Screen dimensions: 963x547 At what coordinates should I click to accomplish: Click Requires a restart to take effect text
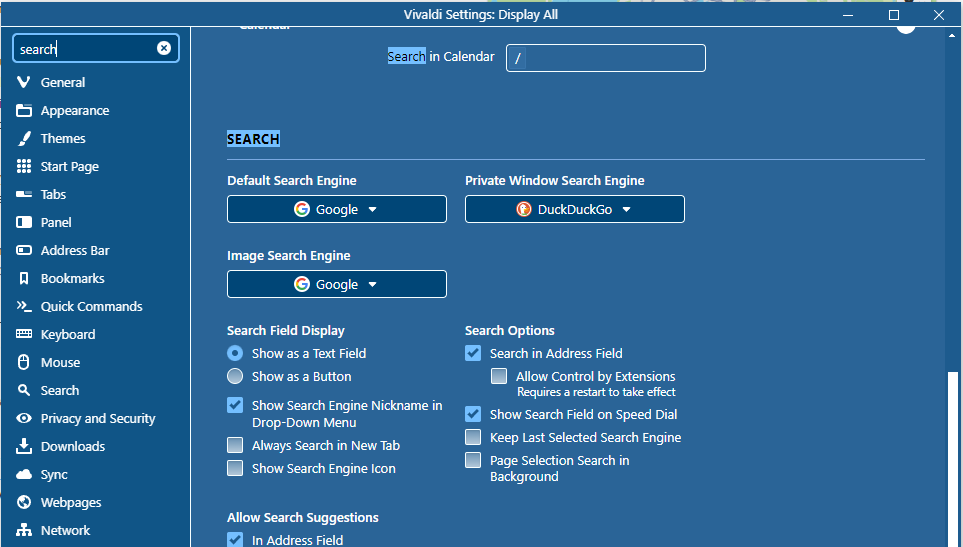596,392
